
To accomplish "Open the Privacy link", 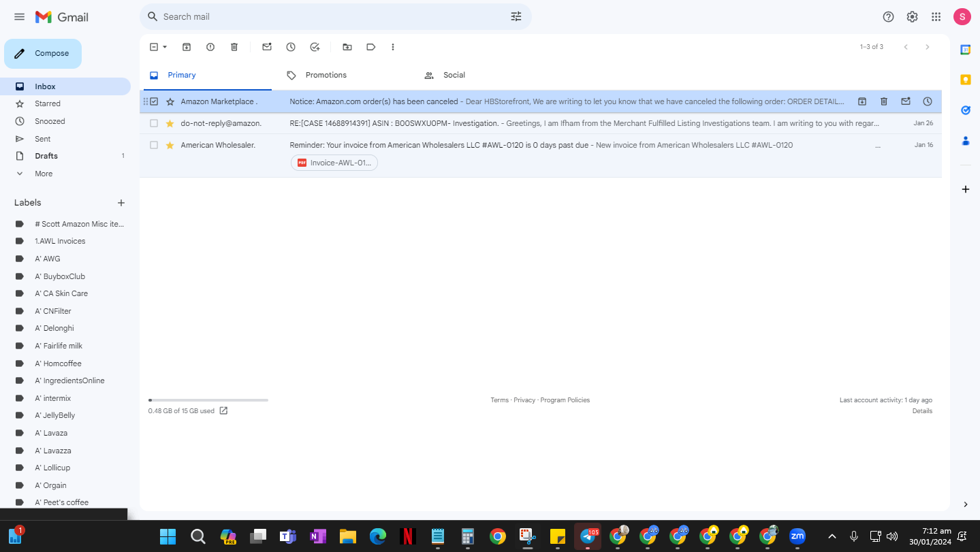I will point(524,400).
